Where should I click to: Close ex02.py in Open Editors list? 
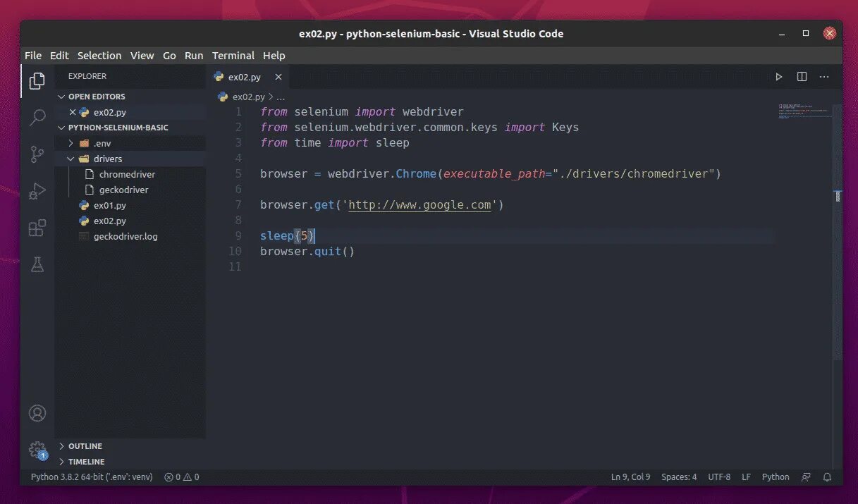pyautogui.click(x=72, y=112)
